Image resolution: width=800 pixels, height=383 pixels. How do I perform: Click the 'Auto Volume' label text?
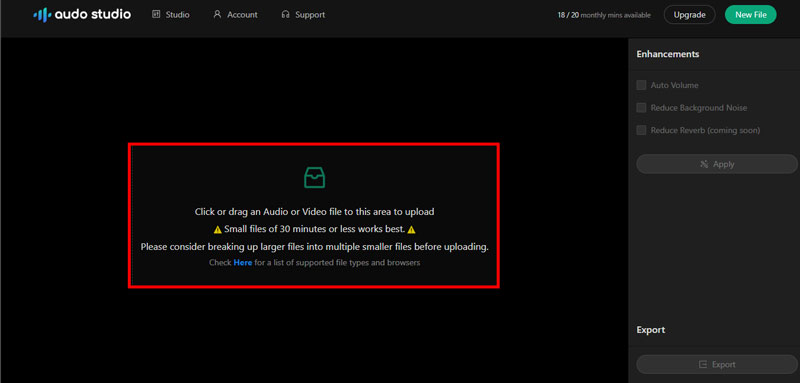click(674, 85)
